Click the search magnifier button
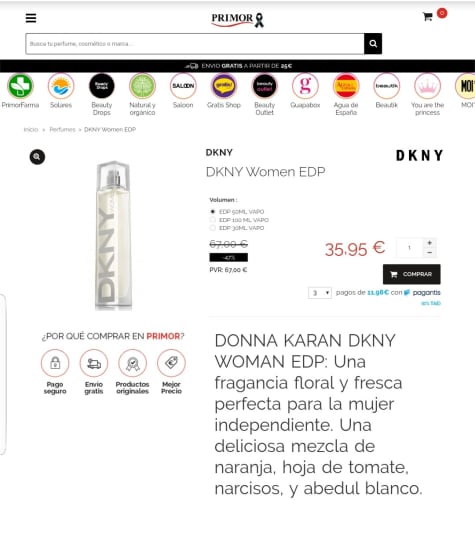This screenshot has width=475, height=536. pyautogui.click(x=373, y=44)
